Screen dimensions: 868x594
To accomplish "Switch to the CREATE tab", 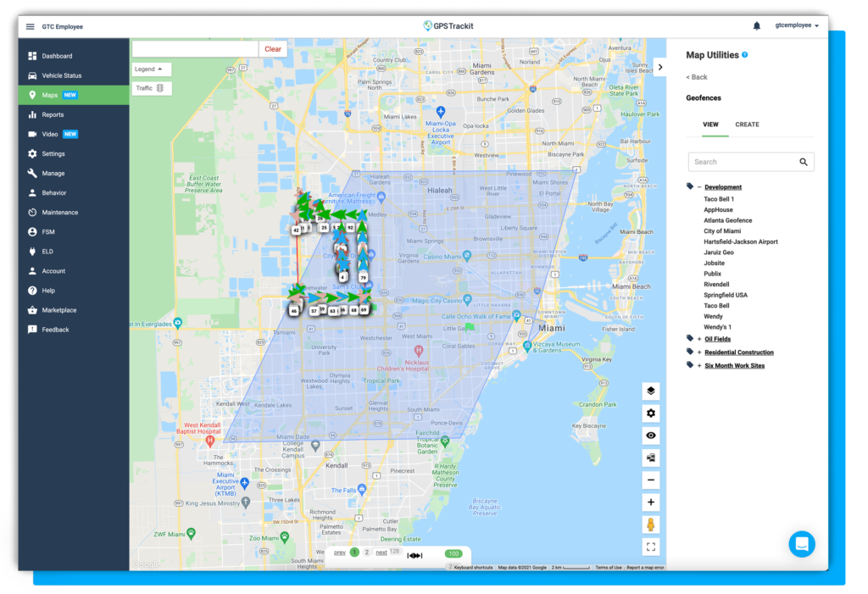I will point(747,125).
